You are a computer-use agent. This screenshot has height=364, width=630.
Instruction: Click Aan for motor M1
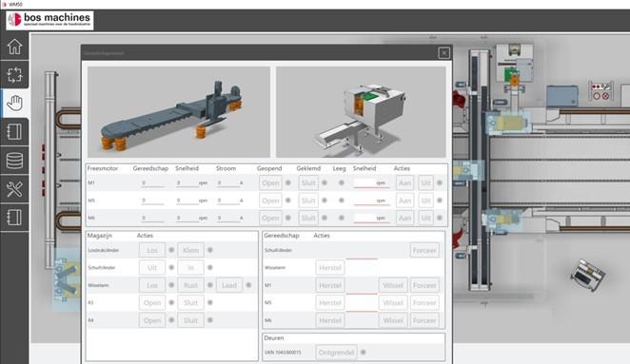tap(404, 183)
